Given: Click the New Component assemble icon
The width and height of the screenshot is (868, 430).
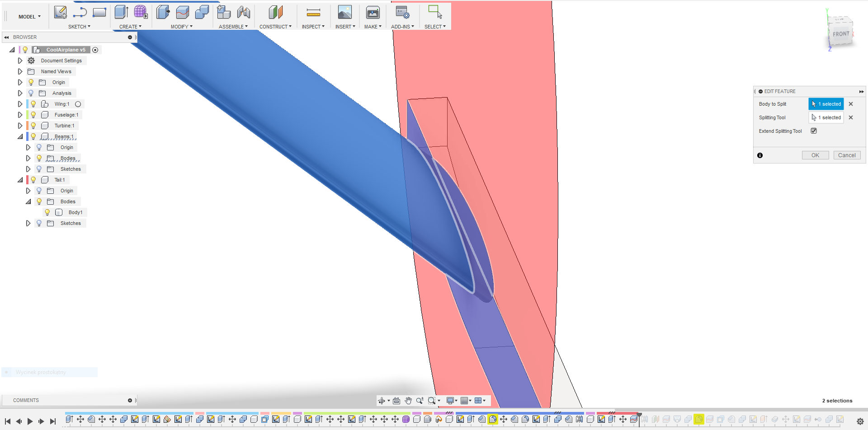Looking at the screenshot, I should (224, 12).
